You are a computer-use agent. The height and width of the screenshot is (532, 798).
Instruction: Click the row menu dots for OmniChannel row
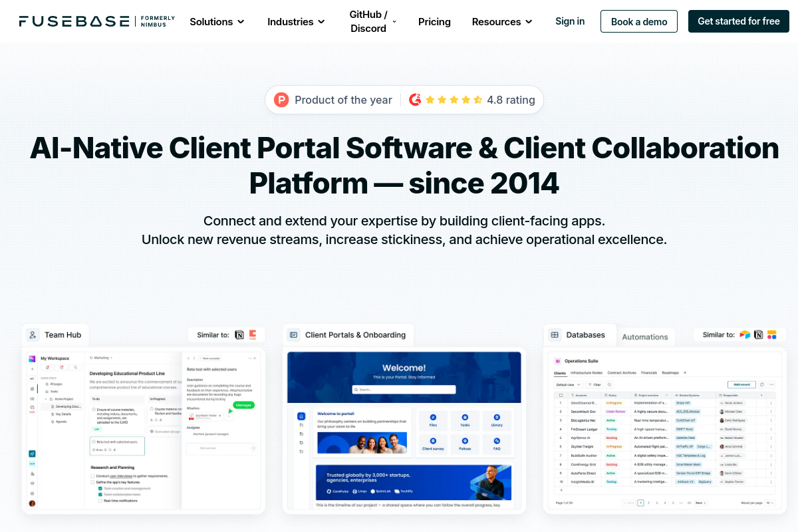pyautogui.click(x=771, y=403)
